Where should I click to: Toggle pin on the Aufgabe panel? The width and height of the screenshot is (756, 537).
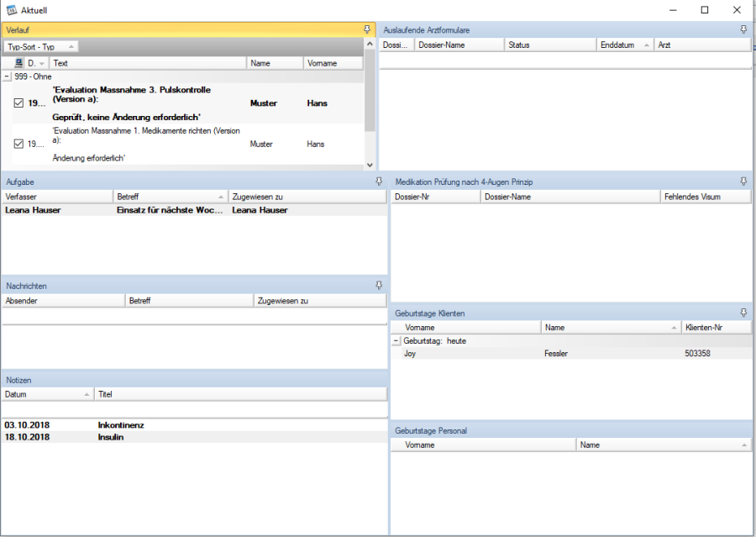coord(379,182)
